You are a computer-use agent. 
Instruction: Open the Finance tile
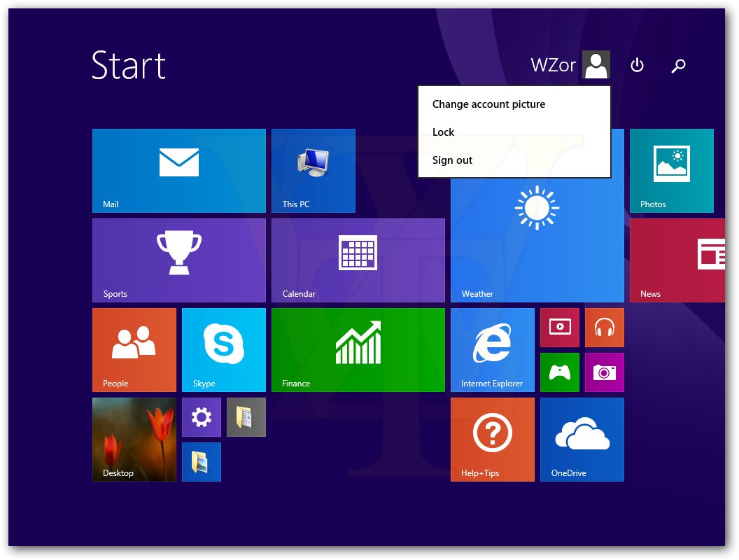coord(358,350)
